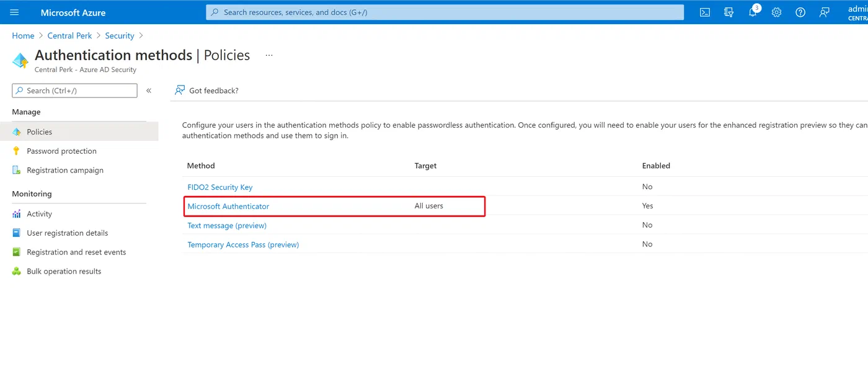Select the Policies menu item
Image resolution: width=868 pixels, height=366 pixels.
coord(79,132)
